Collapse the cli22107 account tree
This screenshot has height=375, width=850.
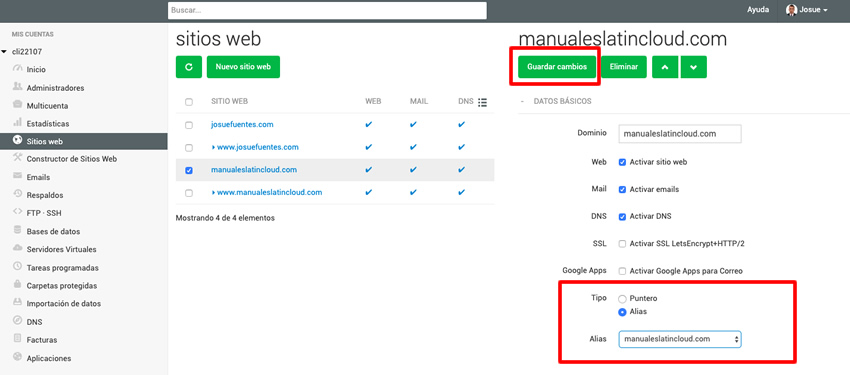[4, 52]
